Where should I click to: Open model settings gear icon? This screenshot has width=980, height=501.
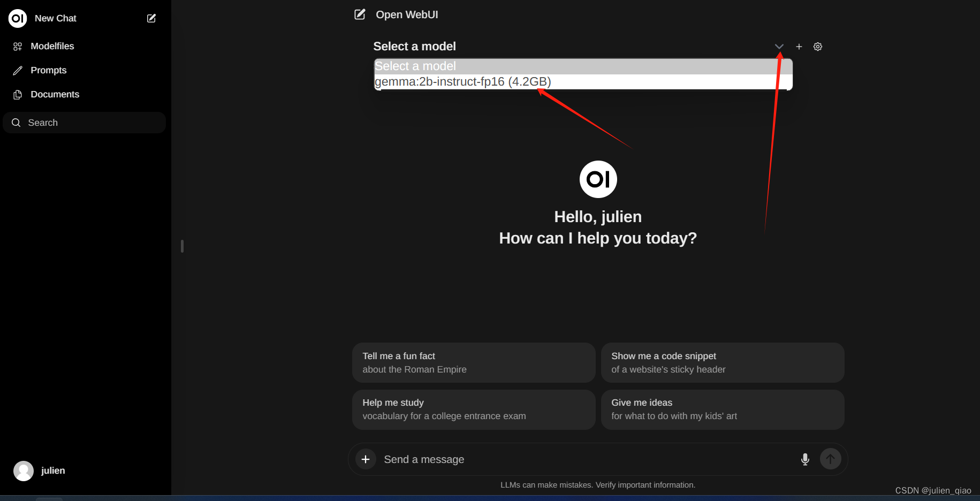[x=818, y=47]
